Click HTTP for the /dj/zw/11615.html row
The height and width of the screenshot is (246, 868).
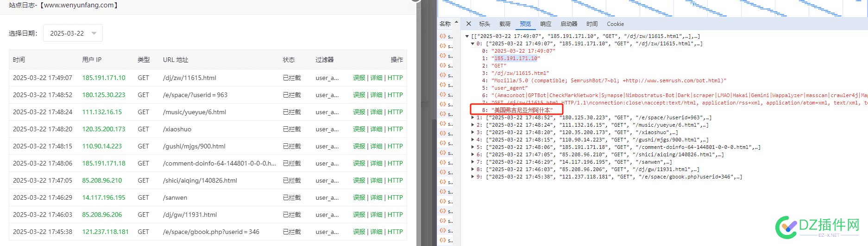pos(395,78)
